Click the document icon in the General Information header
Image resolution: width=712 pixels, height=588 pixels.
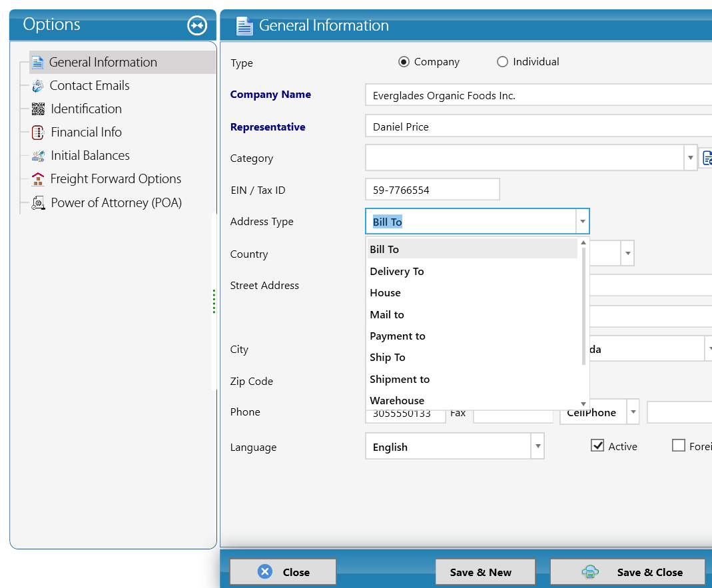244,26
